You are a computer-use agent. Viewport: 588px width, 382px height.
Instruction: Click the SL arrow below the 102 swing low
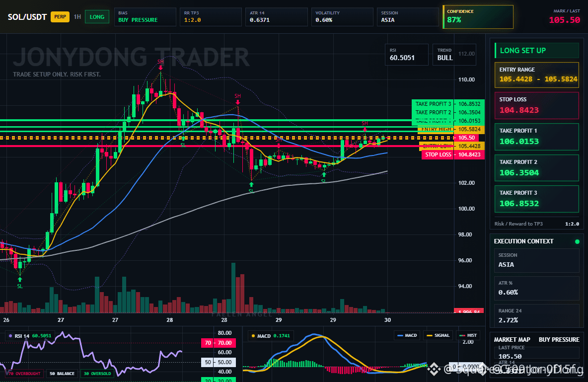click(x=251, y=184)
